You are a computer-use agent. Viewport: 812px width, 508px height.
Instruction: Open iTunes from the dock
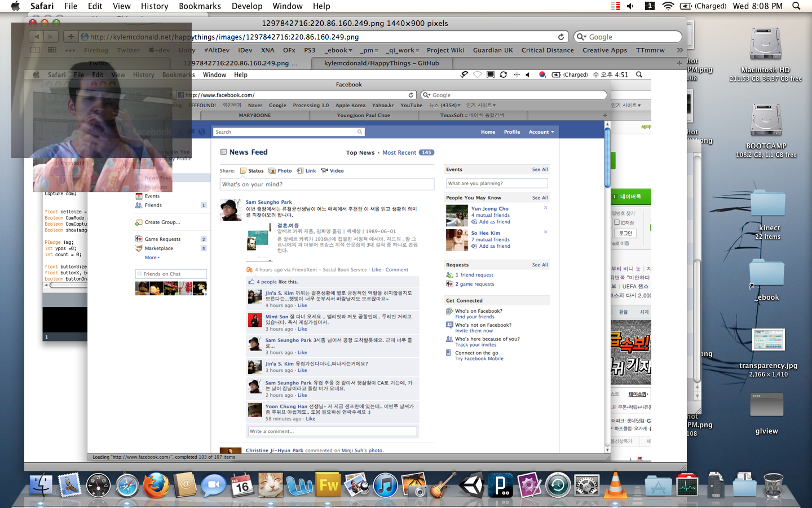tap(386, 485)
